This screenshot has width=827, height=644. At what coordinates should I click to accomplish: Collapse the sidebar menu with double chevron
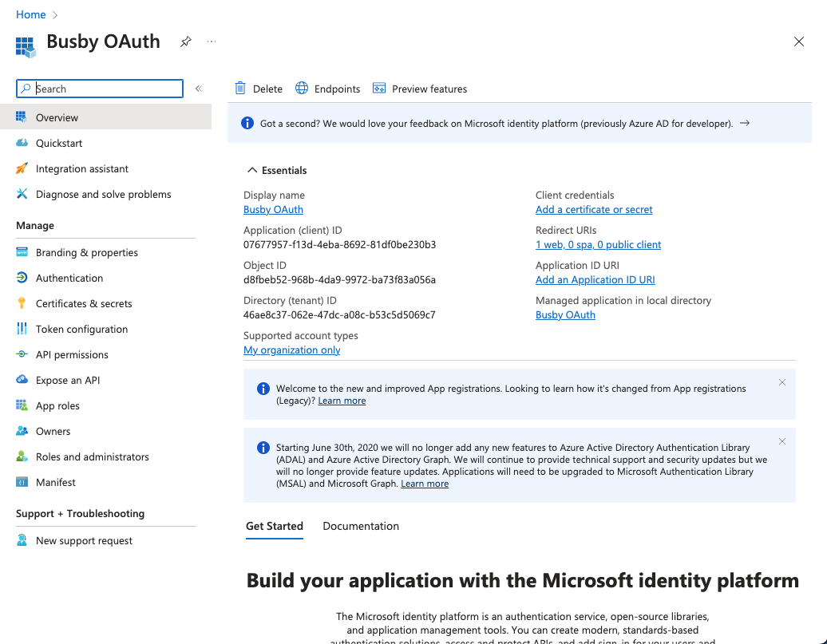[x=199, y=89]
